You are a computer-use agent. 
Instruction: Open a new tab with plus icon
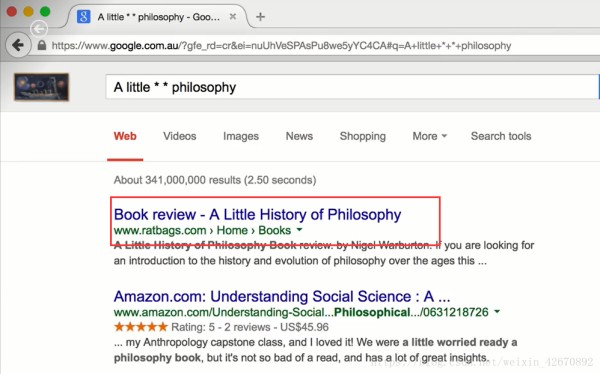tap(260, 17)
